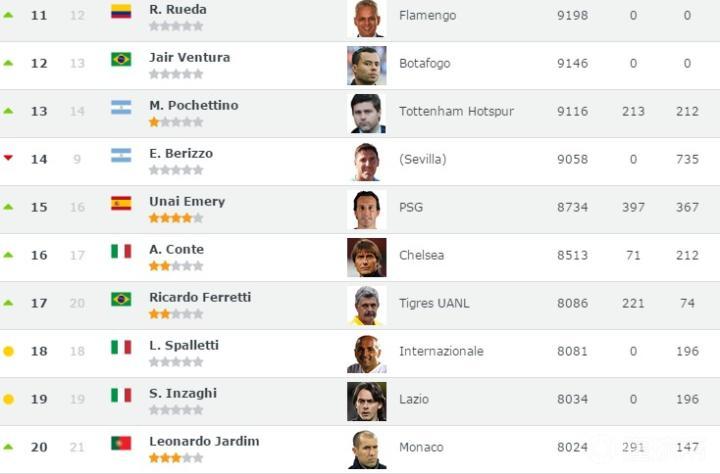Image resolution: width=720 pixels, height=474 pixels.
Task: Click the Argentina flag beside M. Pochettino
Action: [x=121, y=107]
